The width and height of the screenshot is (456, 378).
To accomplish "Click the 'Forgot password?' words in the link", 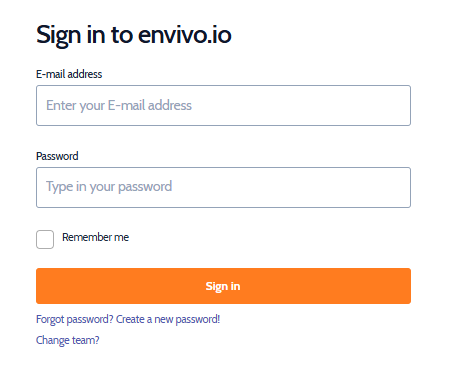I will pyautogui.click(x=75, y=319).
